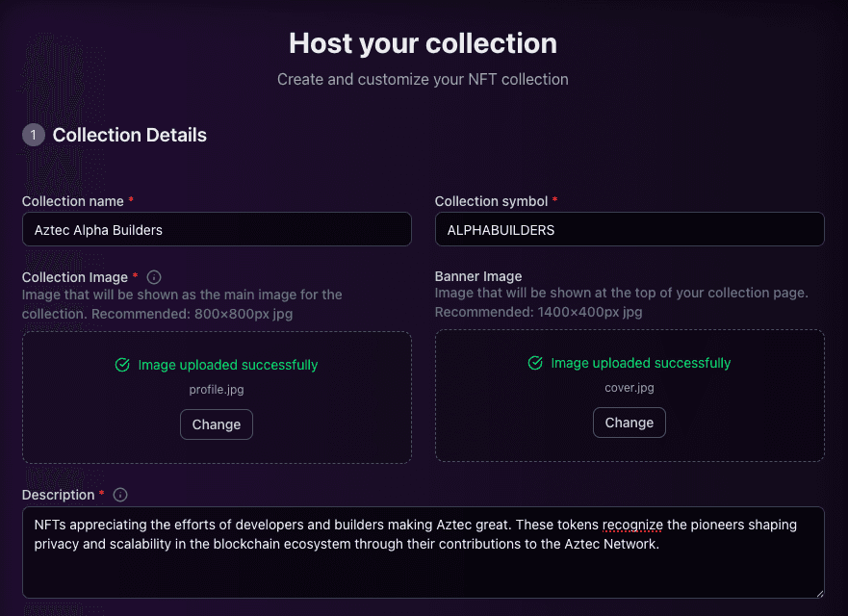Click the profile.jpg file name
This screenshot has width=848, height=616.
point(217,390)
